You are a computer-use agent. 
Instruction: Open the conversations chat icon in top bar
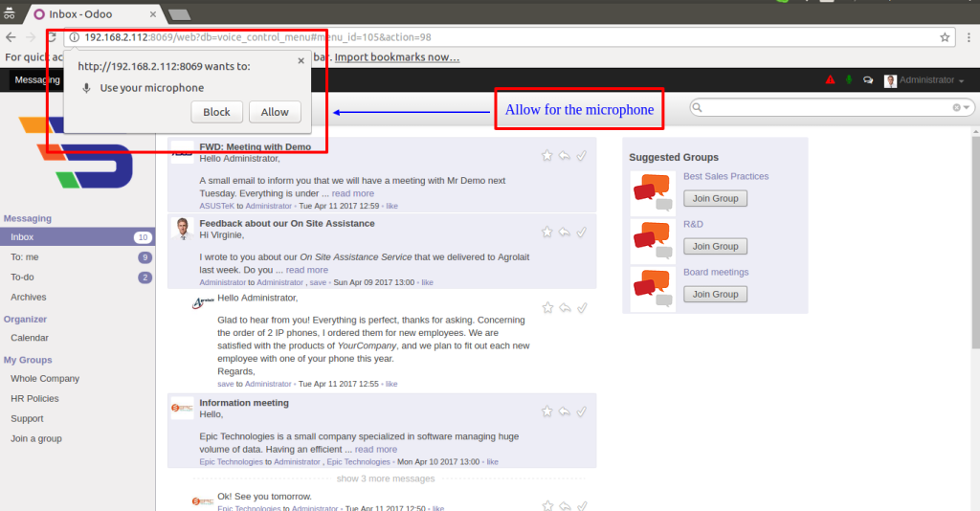pos(867,80)
